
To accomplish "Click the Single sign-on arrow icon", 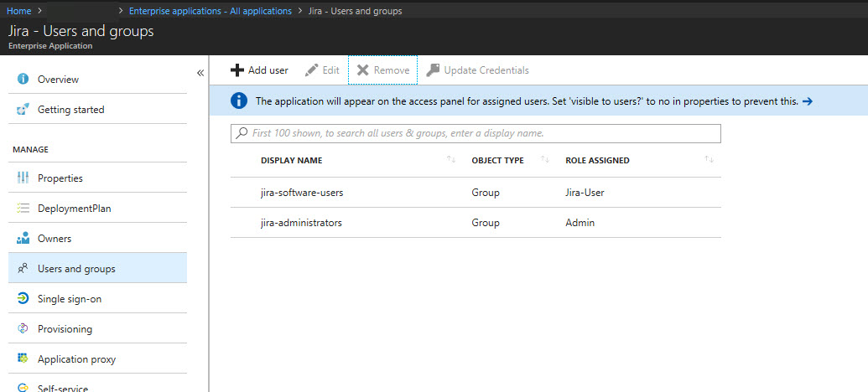I will 23,298.
